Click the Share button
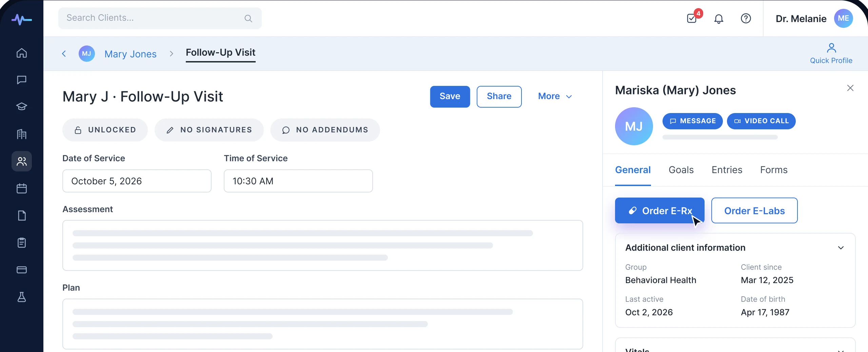868x352 pixels. (x=499, y=96)
